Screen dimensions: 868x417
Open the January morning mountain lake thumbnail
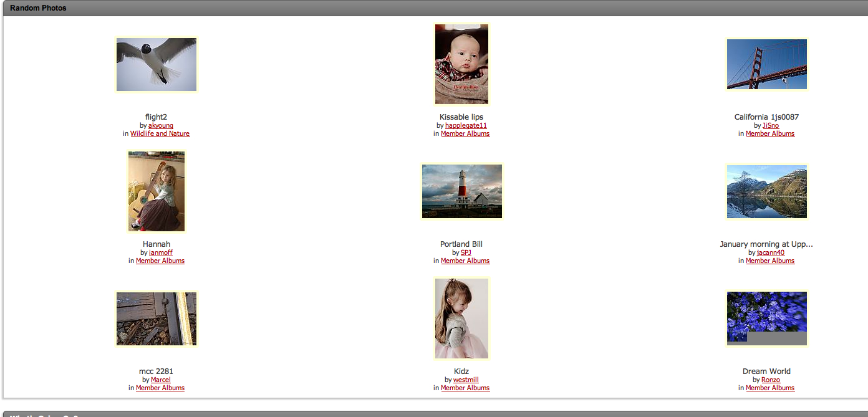766,191
